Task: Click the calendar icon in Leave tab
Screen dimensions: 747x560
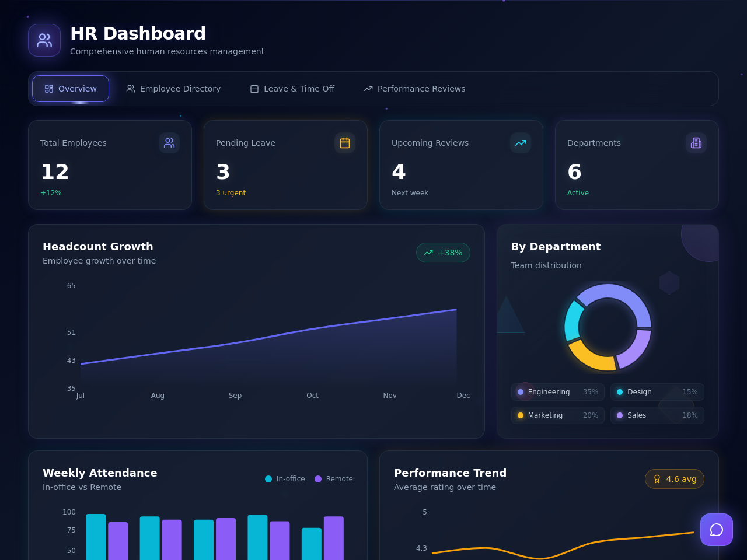Action: pos(254,89)
